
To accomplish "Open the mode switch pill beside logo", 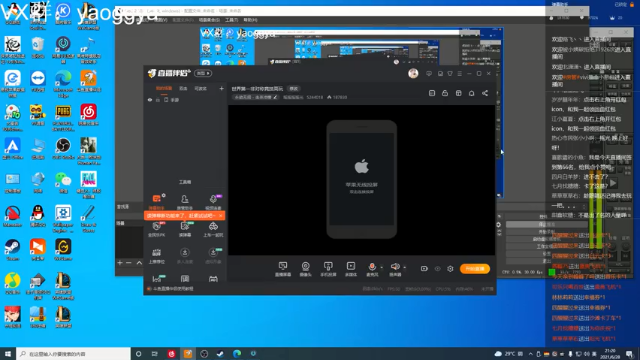I will (203, 73).
